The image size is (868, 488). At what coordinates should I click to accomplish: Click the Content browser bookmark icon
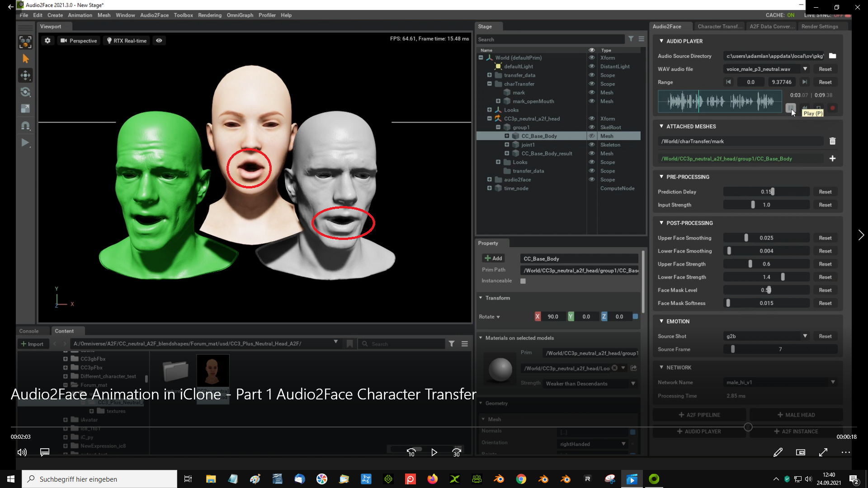click(x=349, y=344)
